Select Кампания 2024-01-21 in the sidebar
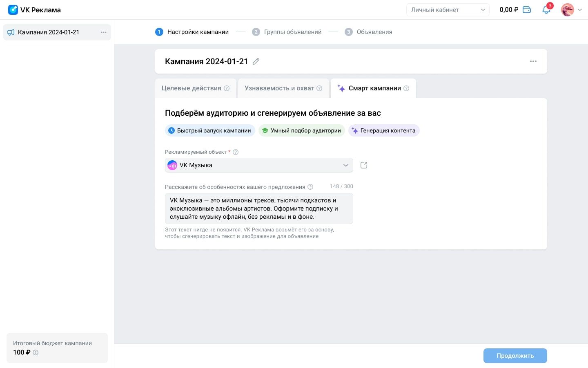Screen dimensions: 588x368 pos(49,32)
